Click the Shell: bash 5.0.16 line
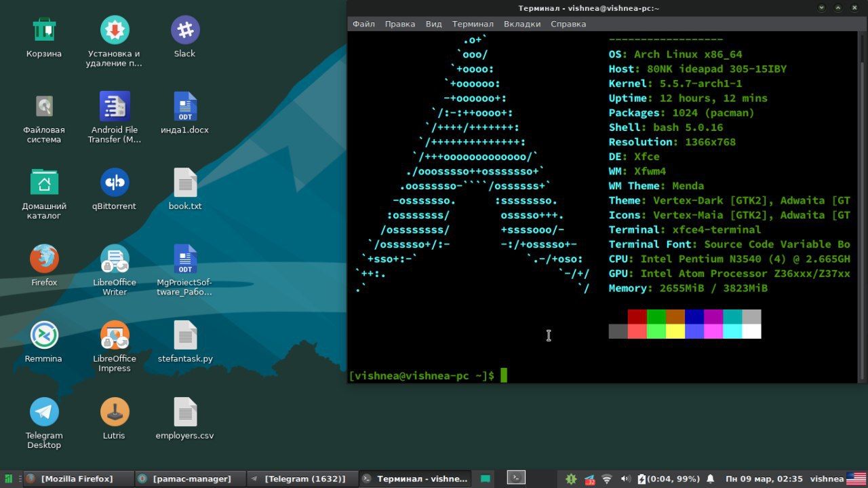The height and width of the screenshot is (488, 868). [x=666, y=128]
